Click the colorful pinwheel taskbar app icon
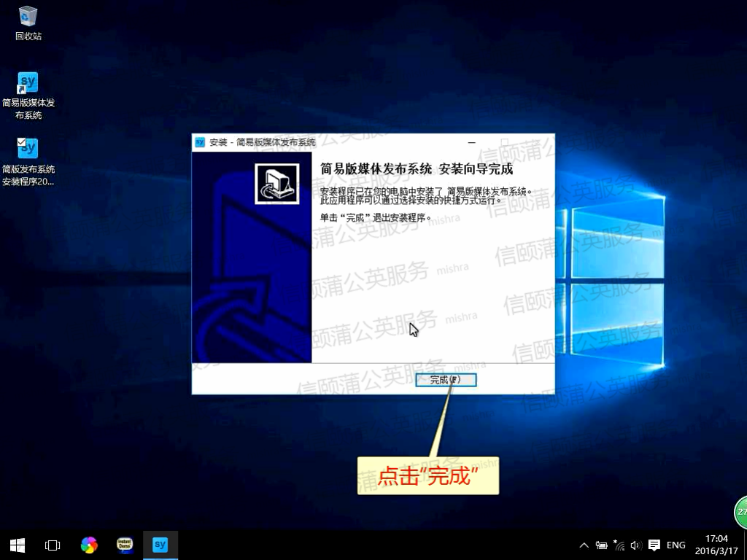Screen dimensions: 747x560 (x=89, y=545)
